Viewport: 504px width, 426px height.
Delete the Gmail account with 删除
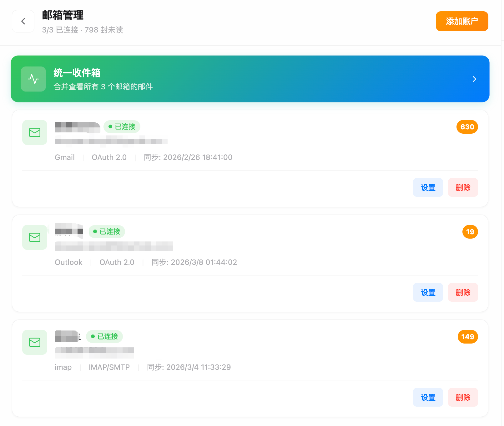point(463,187)
